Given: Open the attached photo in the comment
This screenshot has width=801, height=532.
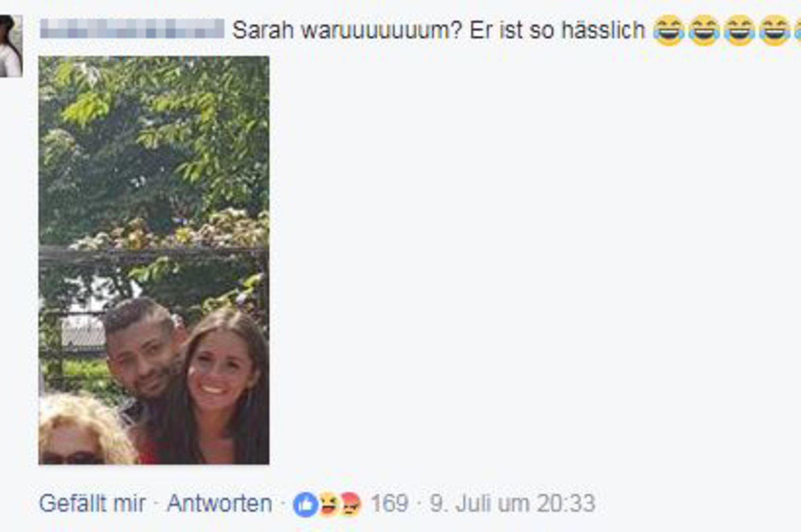Looking at the screenshot, I should pos(154,260).
